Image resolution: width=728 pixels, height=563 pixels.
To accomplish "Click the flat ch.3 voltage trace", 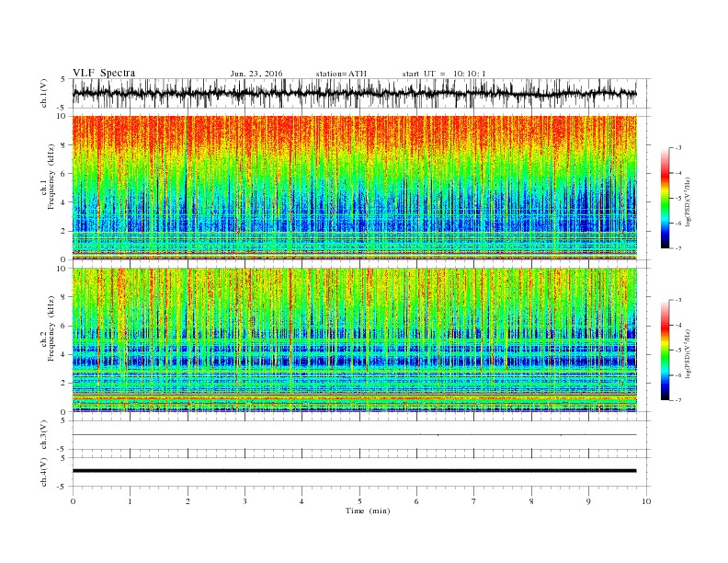I will [x=354, y=435].
